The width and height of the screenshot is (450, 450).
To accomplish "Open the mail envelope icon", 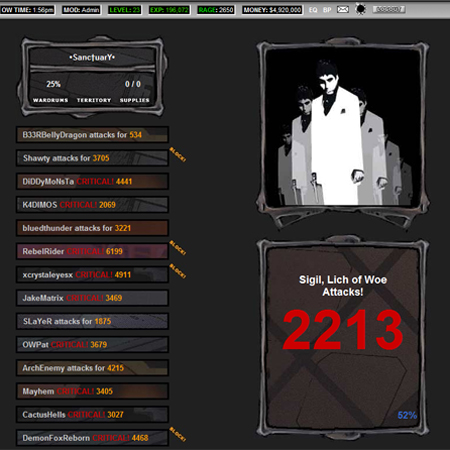I will (x=343, y=9).
